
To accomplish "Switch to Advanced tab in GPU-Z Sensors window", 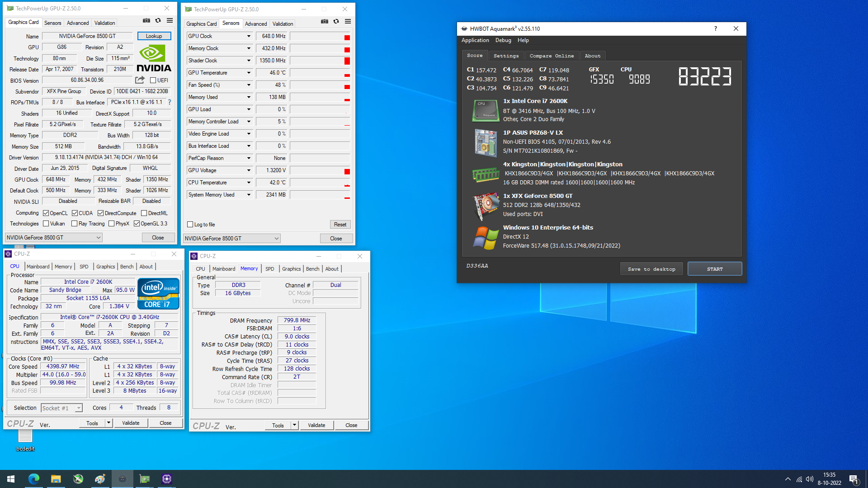I will [256, 24].
